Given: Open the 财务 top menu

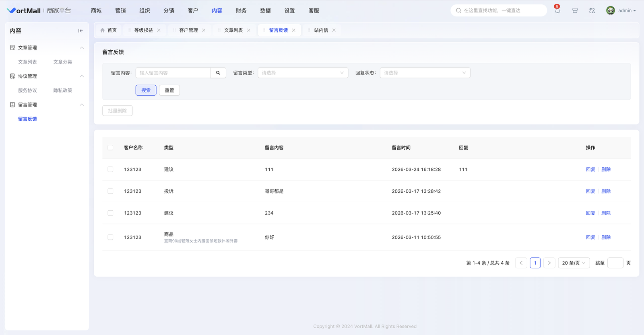Looking at the screenshot, I should tap(241, 10).
